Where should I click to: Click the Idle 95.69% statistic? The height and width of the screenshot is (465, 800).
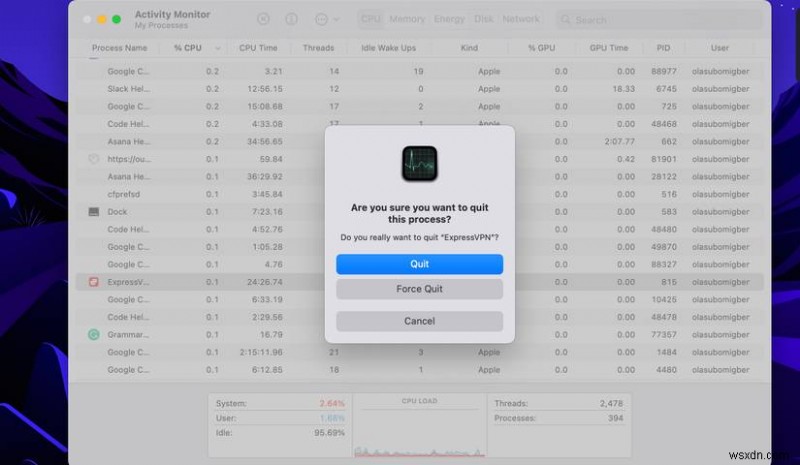[x=280, y=433]
